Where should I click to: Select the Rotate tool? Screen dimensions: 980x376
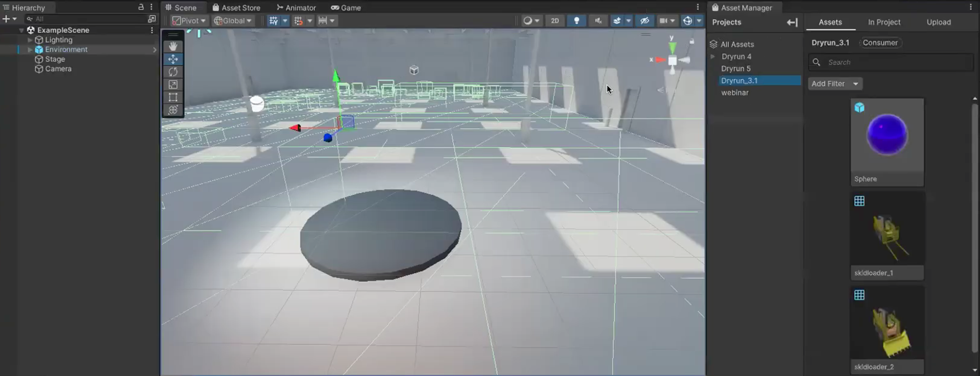click(173, 72)
